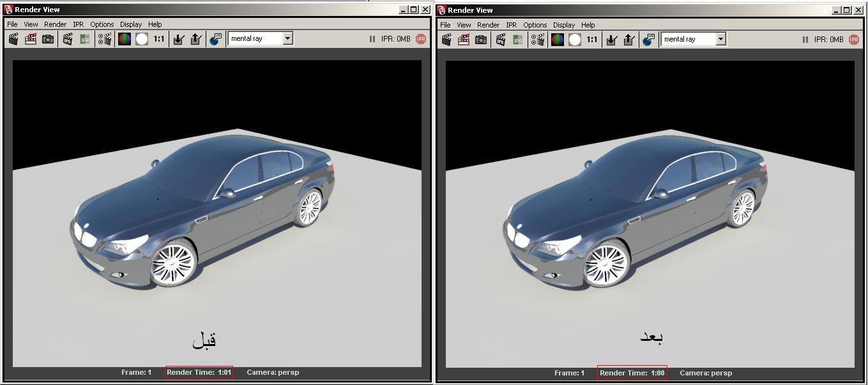Open Options menu in right Render View
The image size is (868, 385).
click(535, 25)
